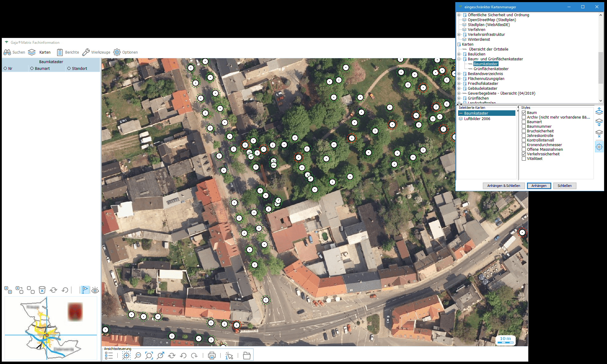Click the Schließen button
Viewport: 607px width, 364px height.
(x=564, y=186)
